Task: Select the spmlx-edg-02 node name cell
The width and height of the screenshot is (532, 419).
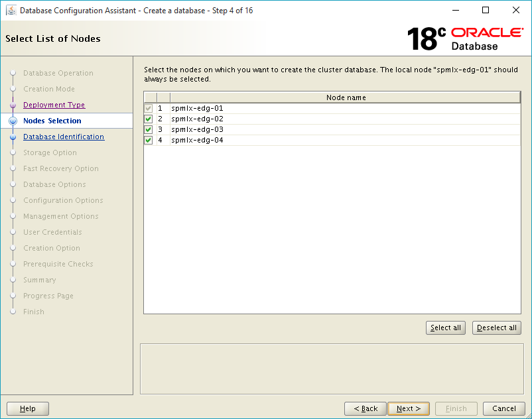Action: click(x=346, y=119)
